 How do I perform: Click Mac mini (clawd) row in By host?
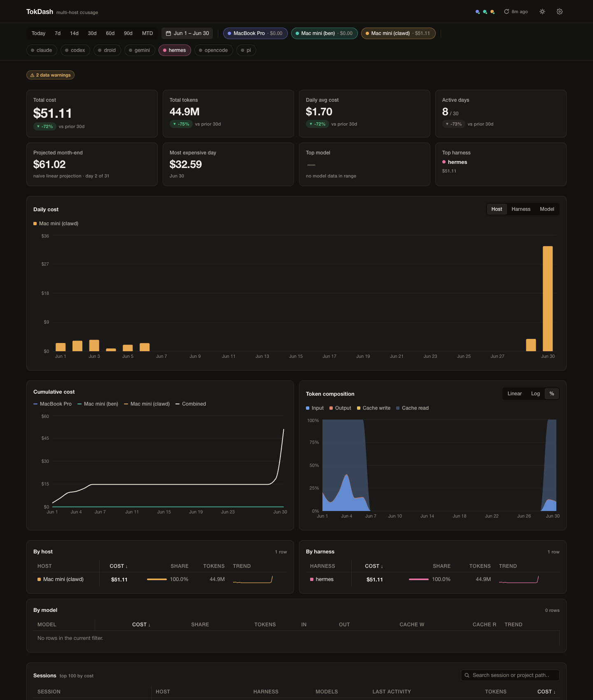160,579
